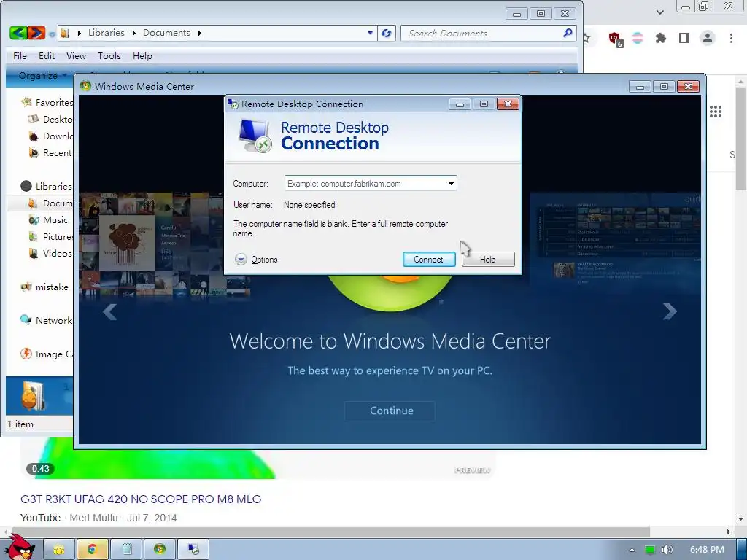
Task: Select Downloads under Favorites
Action: coord(50,136)
